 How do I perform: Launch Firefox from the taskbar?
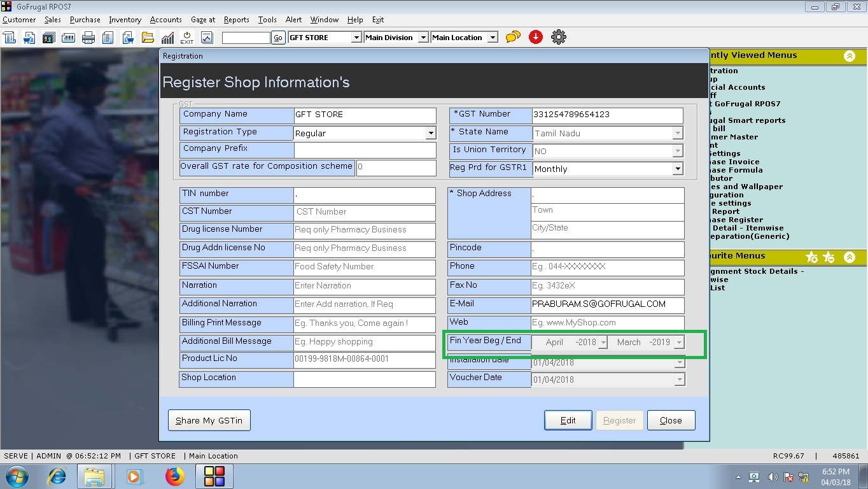(174, 476)
